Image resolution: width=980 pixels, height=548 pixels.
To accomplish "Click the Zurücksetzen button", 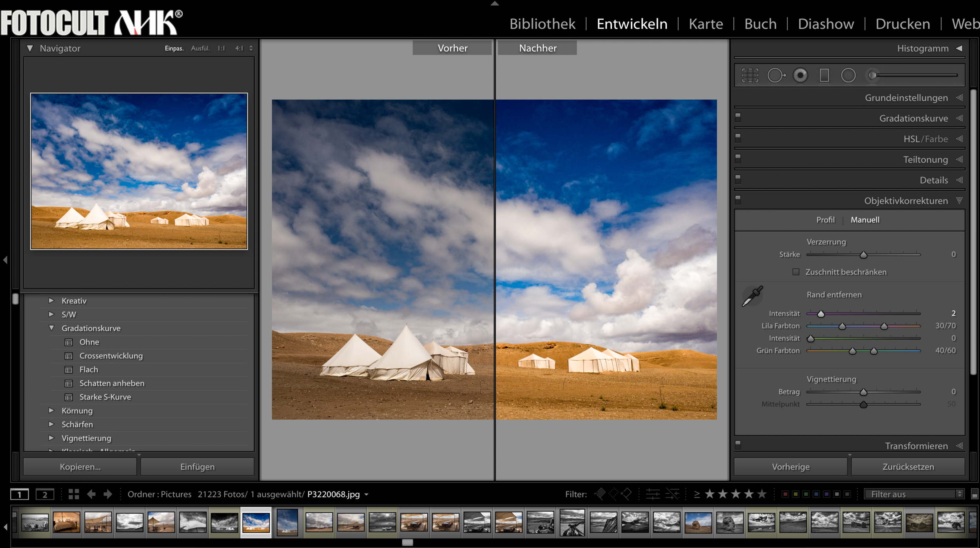I will point(908,466).
